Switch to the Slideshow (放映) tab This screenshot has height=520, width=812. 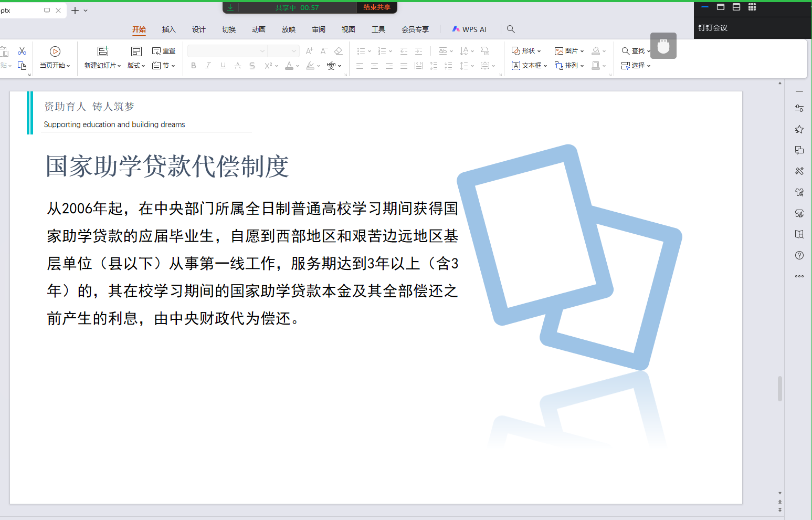click(289, 29)
